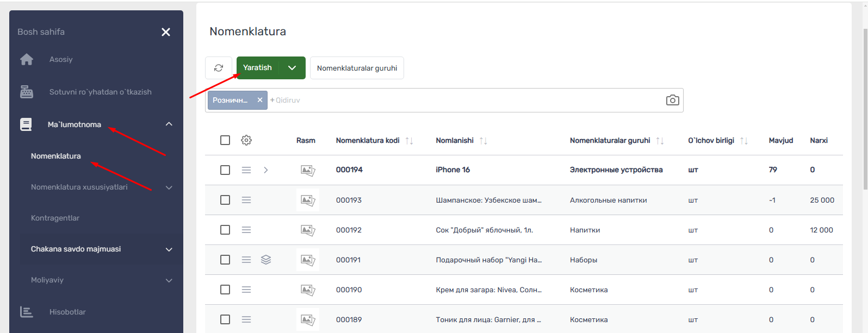Click image placeholder for item 000190
This screenshot has height=333, width=868.
click(308, 290)
